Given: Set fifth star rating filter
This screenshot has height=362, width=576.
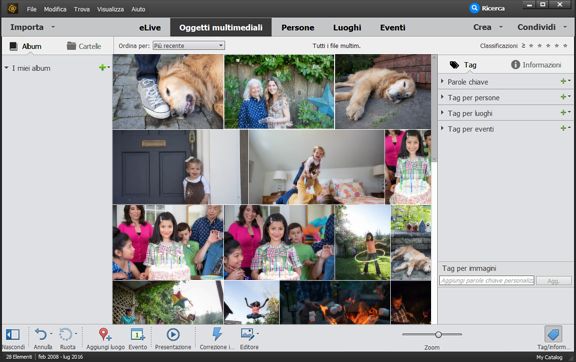Looking at the screenshot, I should (x=565, y=46).
